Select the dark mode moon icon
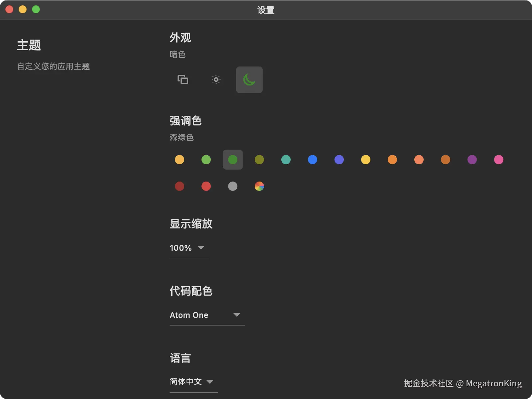The height and width of the screenshot is (399, 532). (x=249, y=79)
